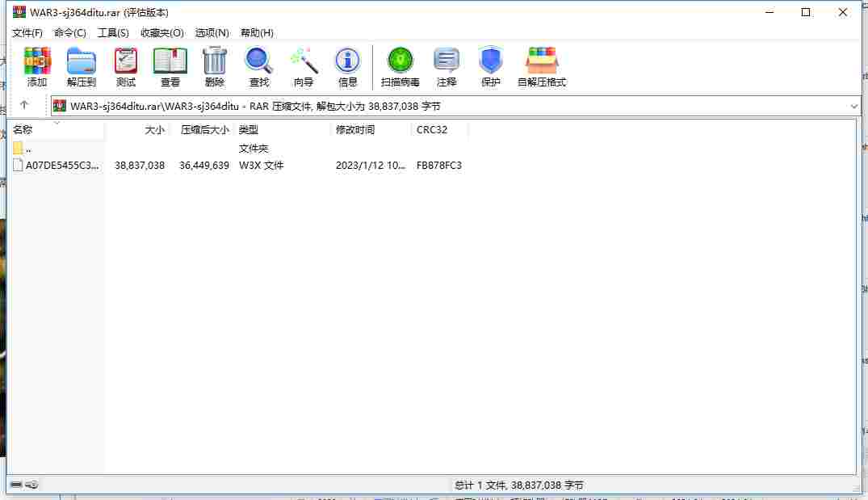This screenshot has height=500, width=868.
Task: Click the 文件夹 type cell
Action: 253,149
